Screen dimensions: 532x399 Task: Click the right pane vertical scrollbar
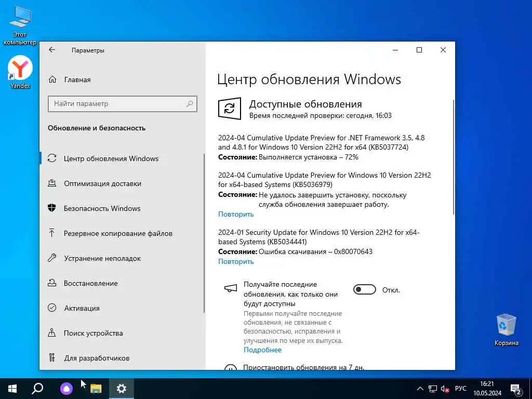pos(453,157)
